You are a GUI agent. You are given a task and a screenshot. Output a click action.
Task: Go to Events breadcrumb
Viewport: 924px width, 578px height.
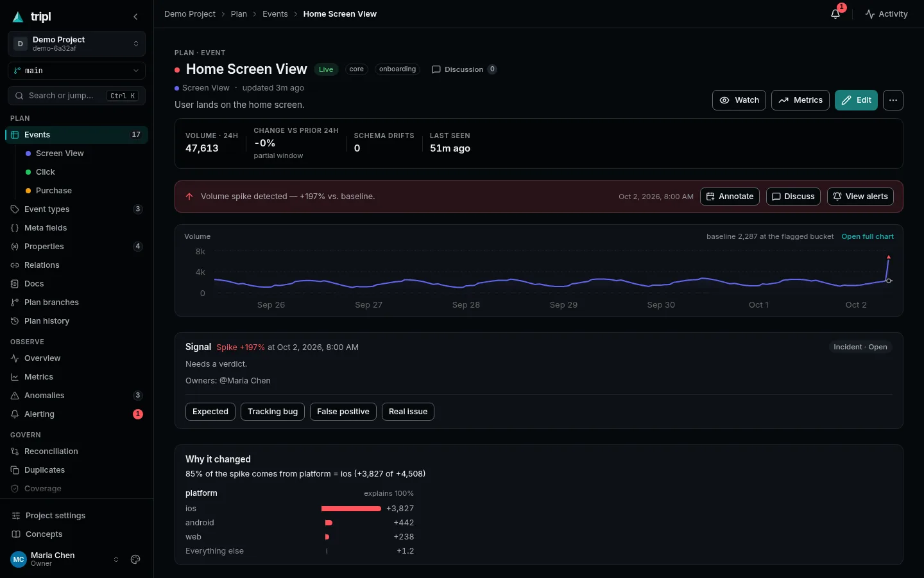coord(275,13)
